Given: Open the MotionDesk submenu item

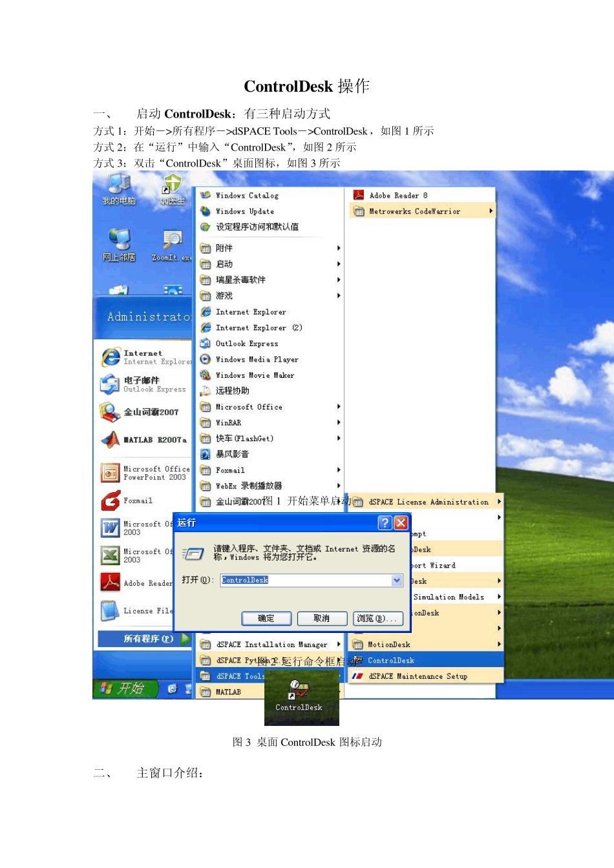Looking at the screenshot, I should coord(427,645).
